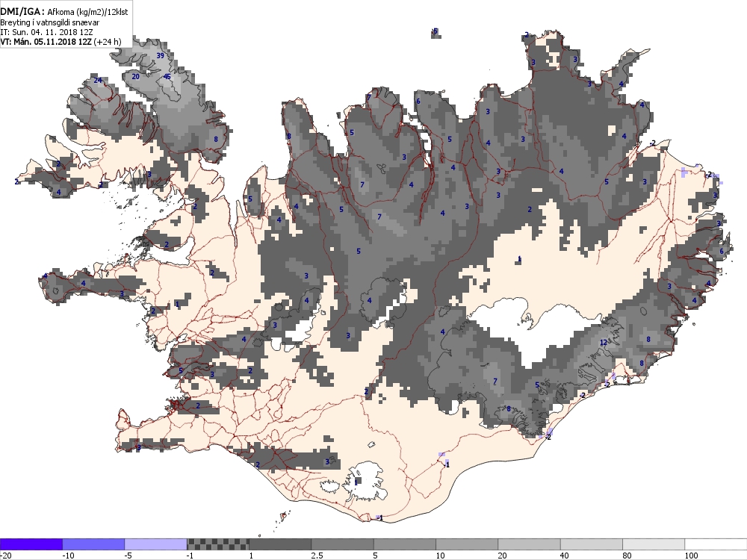
Task: Click the legend label '40'
Action: click(565, 556)
